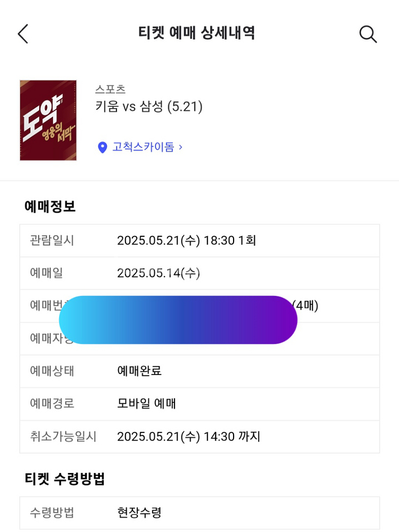
Task: Select the 관람일시 2025.05.21(수) 18:30 row
Action: (199, 240)
